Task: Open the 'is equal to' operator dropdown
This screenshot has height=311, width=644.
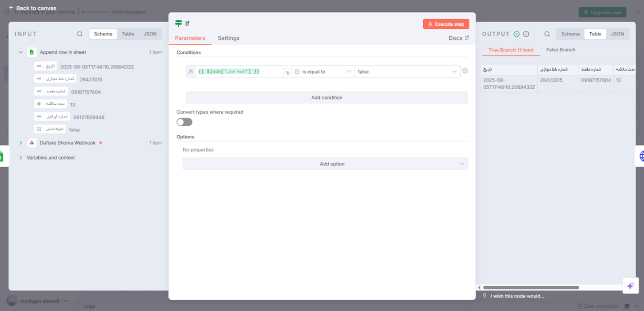Action: pyautogui.click(x=323, y=72)
